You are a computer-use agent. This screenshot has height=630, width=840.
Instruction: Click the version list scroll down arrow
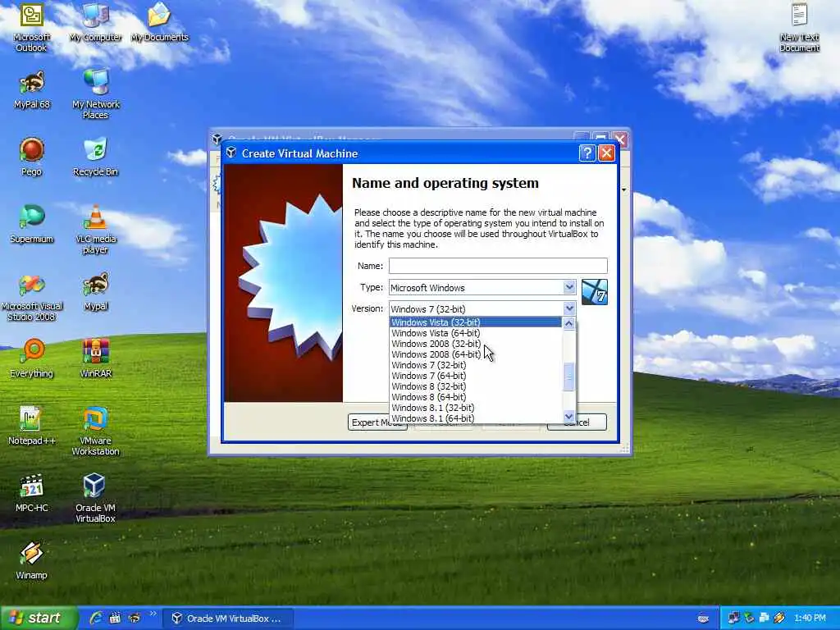tap(569, 416)
